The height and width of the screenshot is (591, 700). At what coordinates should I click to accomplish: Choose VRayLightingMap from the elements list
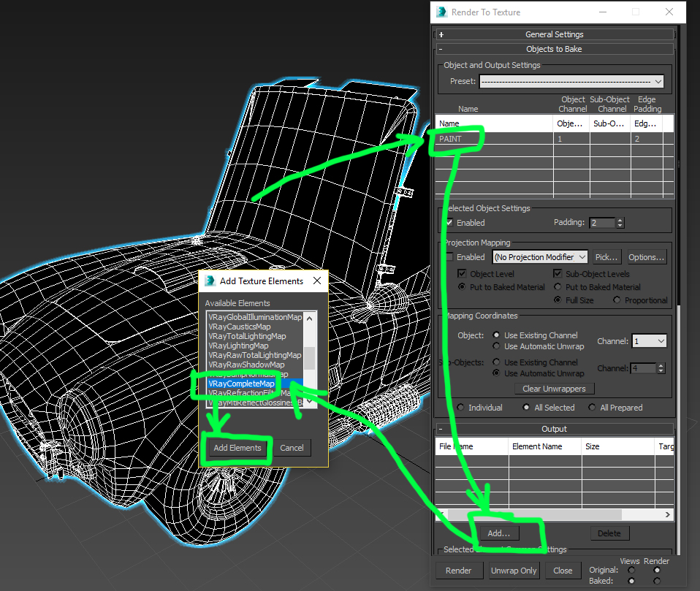point(238,346)
